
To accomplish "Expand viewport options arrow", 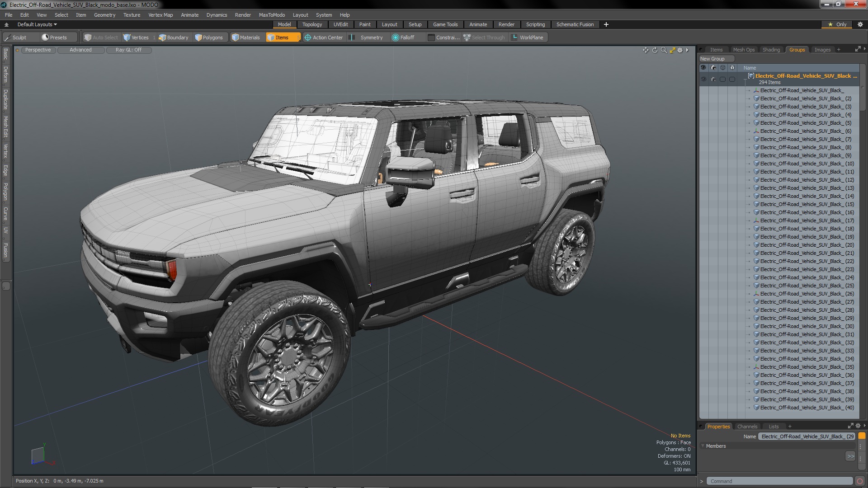I will [x=687, y=50].
